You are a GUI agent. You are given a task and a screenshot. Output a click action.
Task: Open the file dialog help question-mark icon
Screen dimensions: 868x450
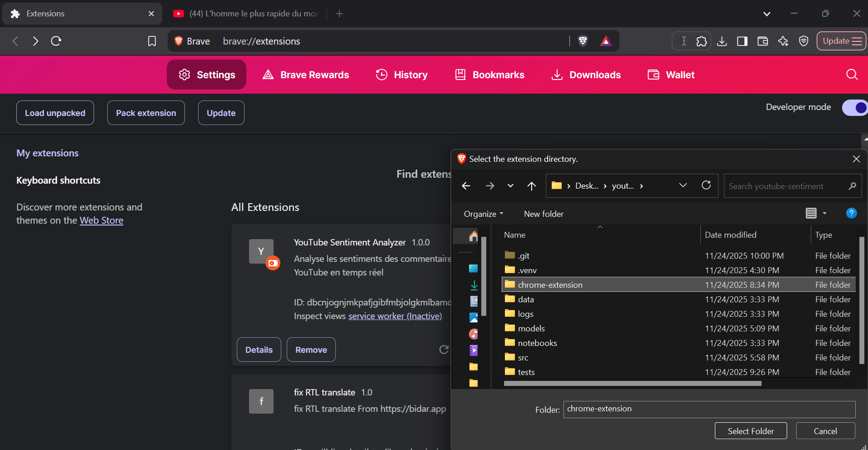click(x=851, y=213)
